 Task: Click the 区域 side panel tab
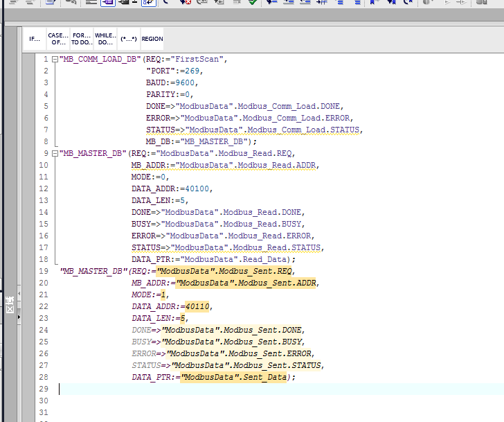click(x=10, y=303)
